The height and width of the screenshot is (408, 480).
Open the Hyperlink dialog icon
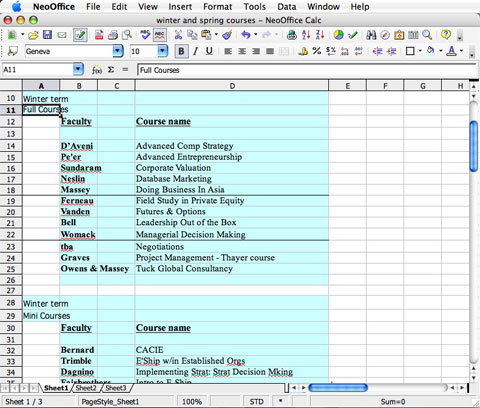coord(292,35)
